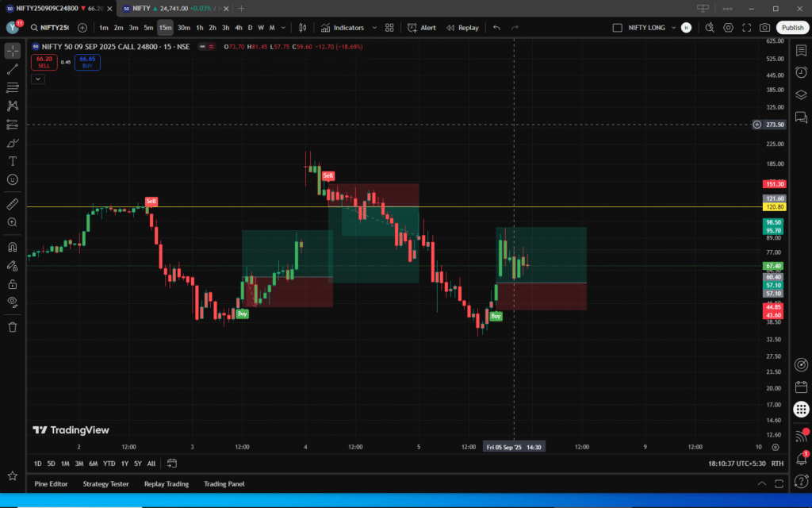Click the trash icon to remove drawings
The width and height of the screenshot is (812, 508).
[x=13, y=326]
